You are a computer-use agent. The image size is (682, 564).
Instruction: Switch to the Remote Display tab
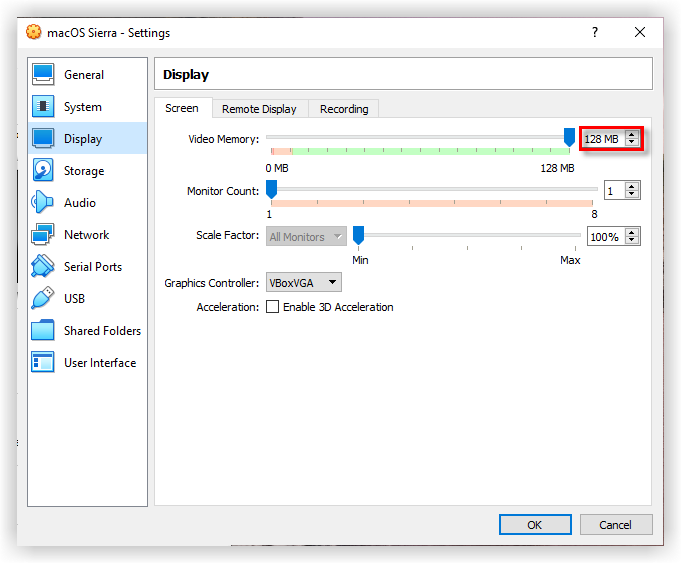(x=259, y=109)
